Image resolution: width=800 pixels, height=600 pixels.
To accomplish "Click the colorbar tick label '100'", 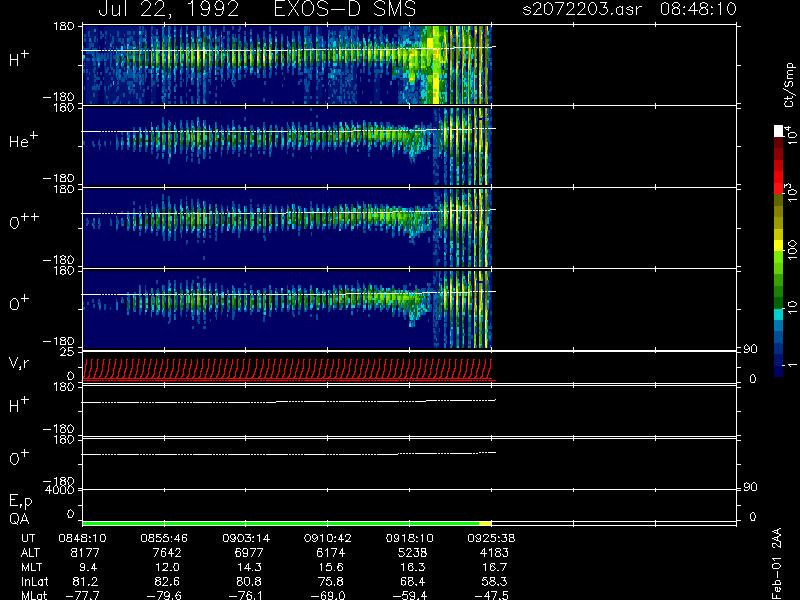I will (791, 251).
